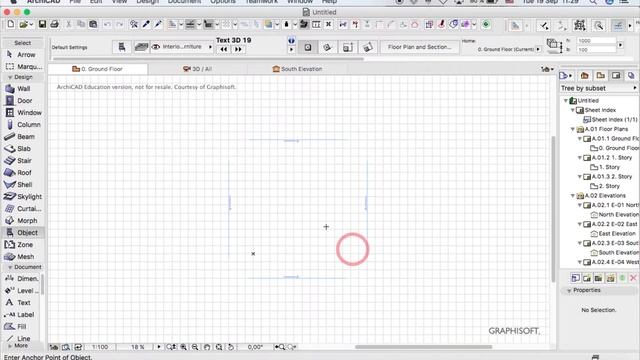Click the 1:100 scale button
The image size is (640, 360).
pos(100,347)
